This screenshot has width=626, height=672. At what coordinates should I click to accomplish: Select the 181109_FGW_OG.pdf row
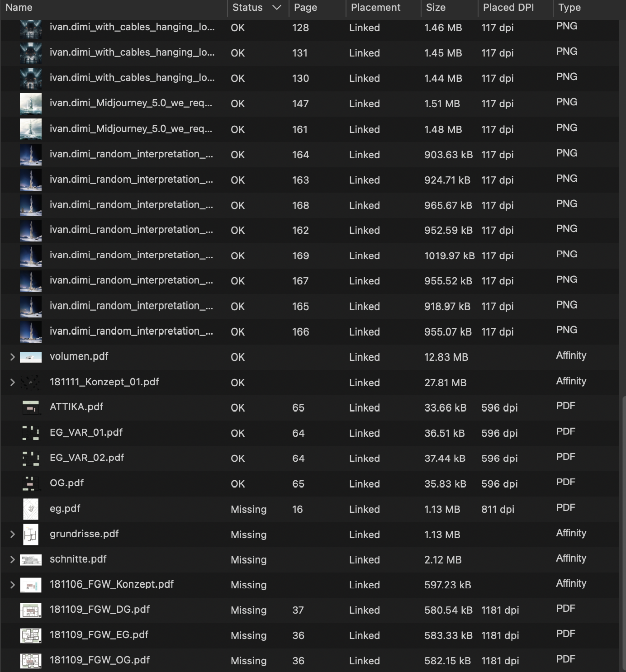(309, 661)
